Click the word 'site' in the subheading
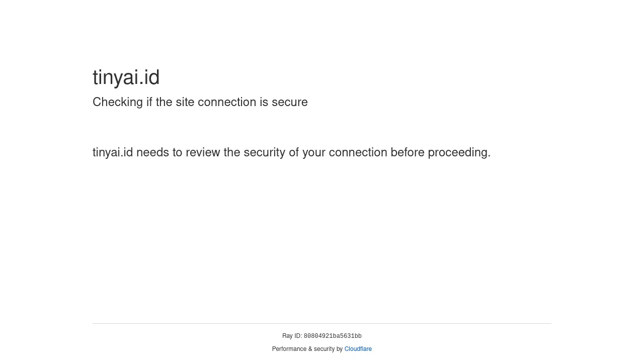This screenshot has width=644, height=362. coord(185,102)
